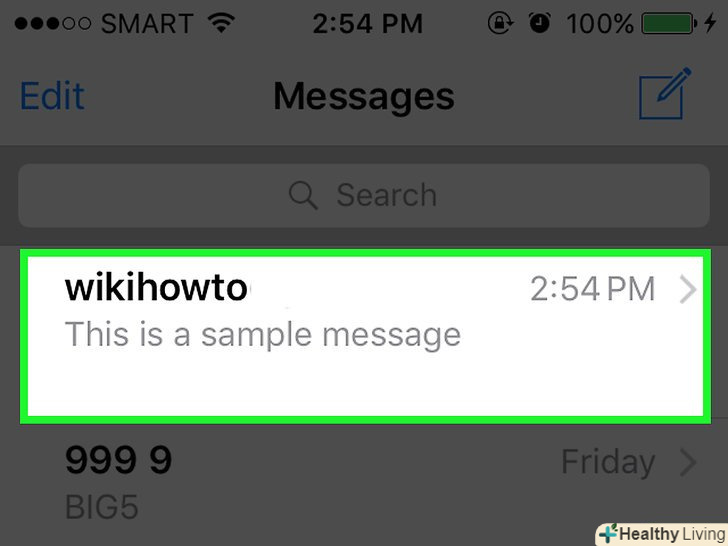The height and width of the screenshot is (546, 728).
Task: Tap the rotation lock status icon
Action: coord(500,23)
